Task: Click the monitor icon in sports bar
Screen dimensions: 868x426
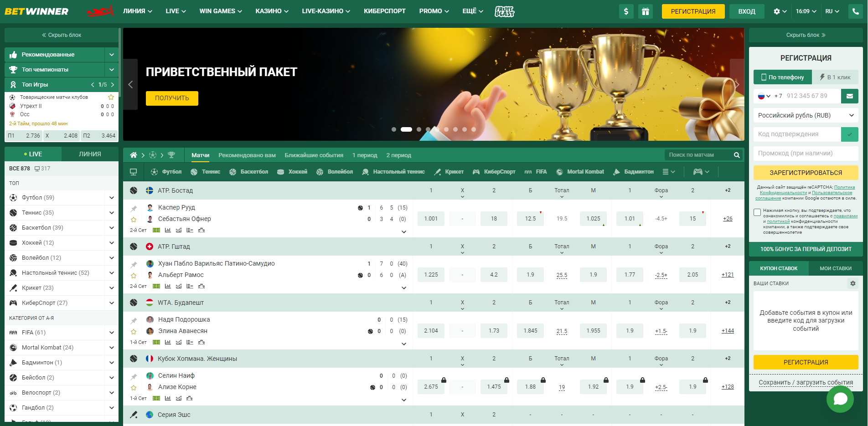Action: click(x=133, y=172)
